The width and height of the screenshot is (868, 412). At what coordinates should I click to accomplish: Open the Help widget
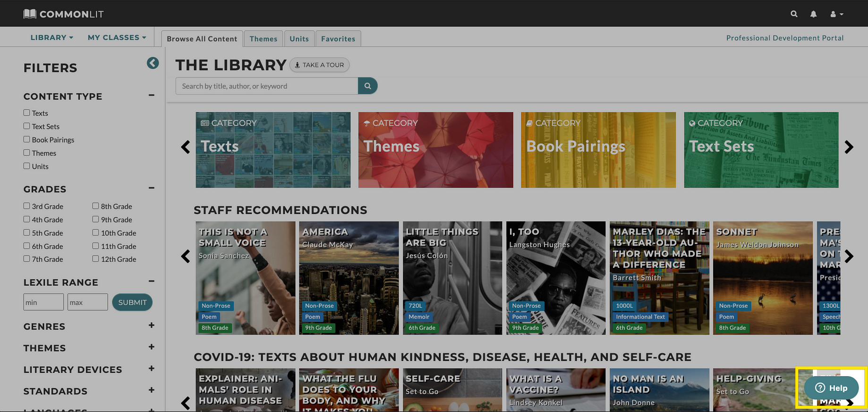tap(831, 388)
